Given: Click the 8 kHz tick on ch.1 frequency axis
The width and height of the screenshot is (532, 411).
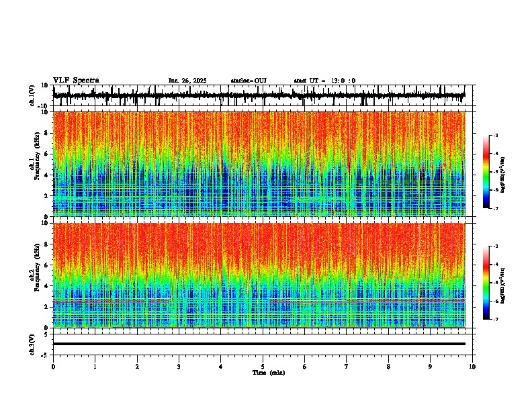Looking at the screenshot, I should [47, 133].
